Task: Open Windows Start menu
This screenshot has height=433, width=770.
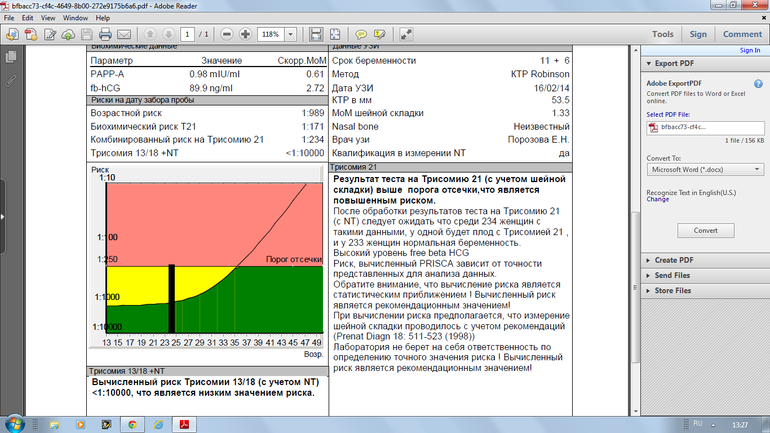Action: coord(14,424)
